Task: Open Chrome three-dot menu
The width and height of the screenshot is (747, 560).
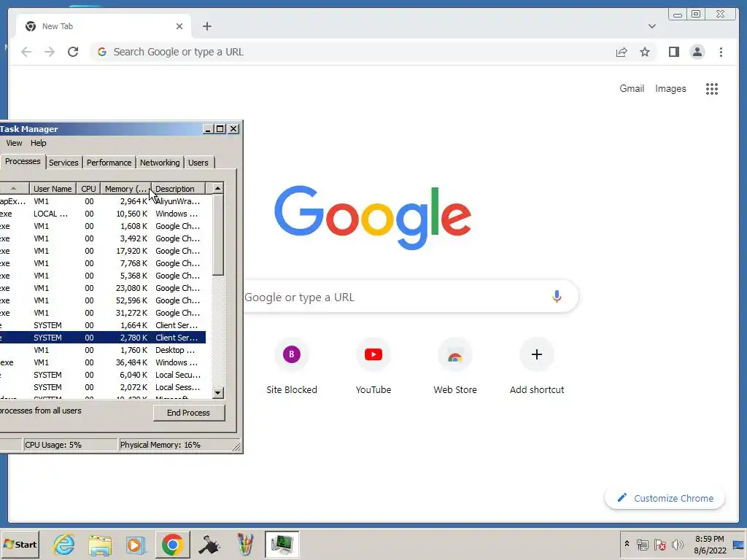Action: [x=721, y=52]
